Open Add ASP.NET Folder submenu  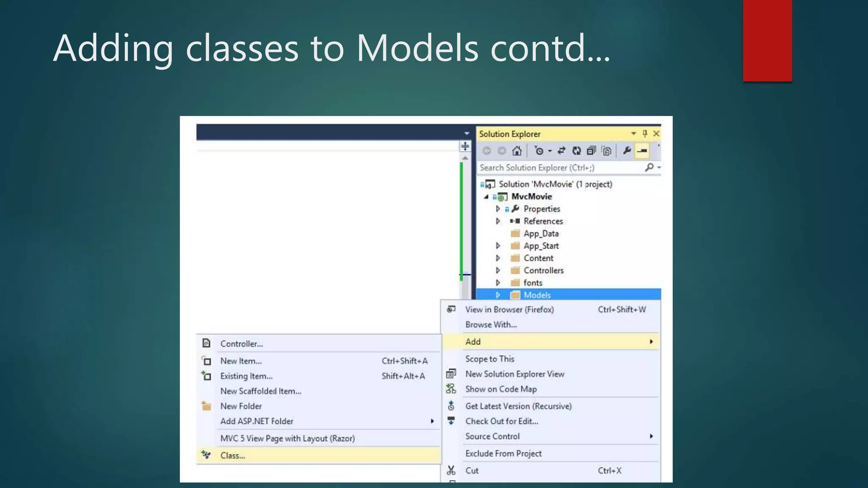319,421
